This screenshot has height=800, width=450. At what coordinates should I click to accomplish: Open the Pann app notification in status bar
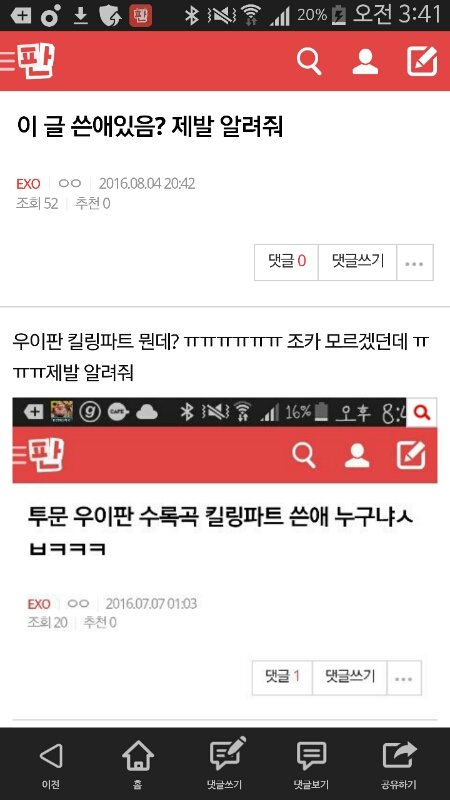(x=139, y=16)
